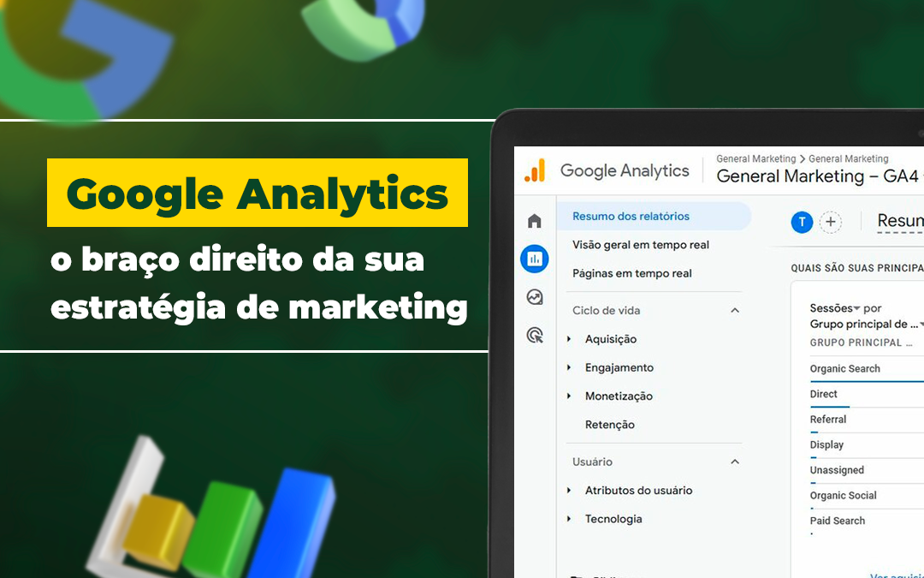This screenshot has height=578, width=924.
Task: Collapse the Usuário section chevron
Action: 734,462
